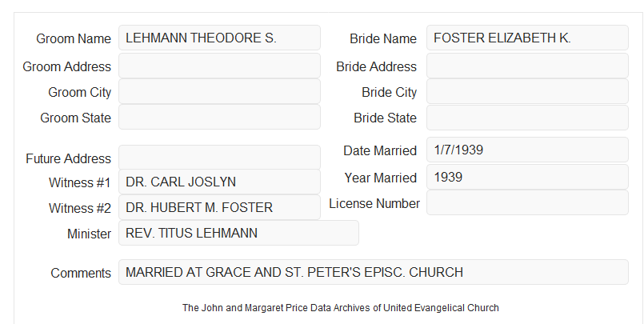Select the Bride Name field
The width and height of the screenshot is (644, 324).
pyautogui.click(x=527, y=38)
